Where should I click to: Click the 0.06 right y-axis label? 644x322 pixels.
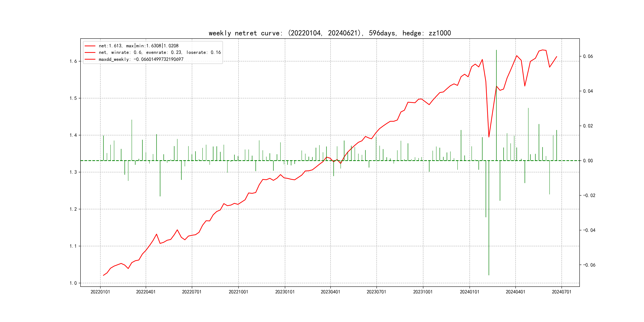point(588,56)
